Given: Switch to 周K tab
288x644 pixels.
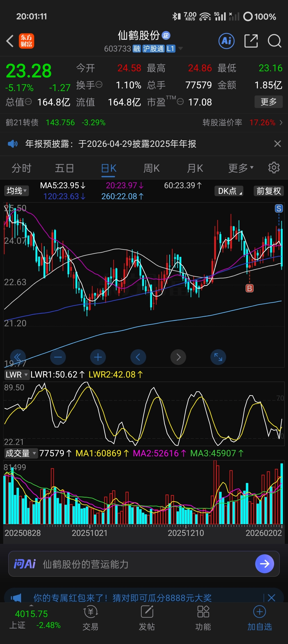Looking at the screenshot, I should pos(151,168).
